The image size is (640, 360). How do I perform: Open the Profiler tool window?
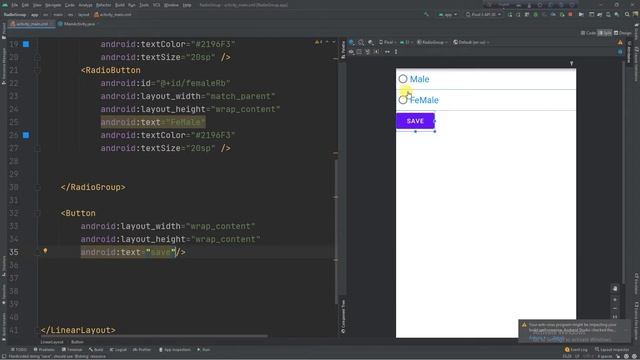click(142, 350)
